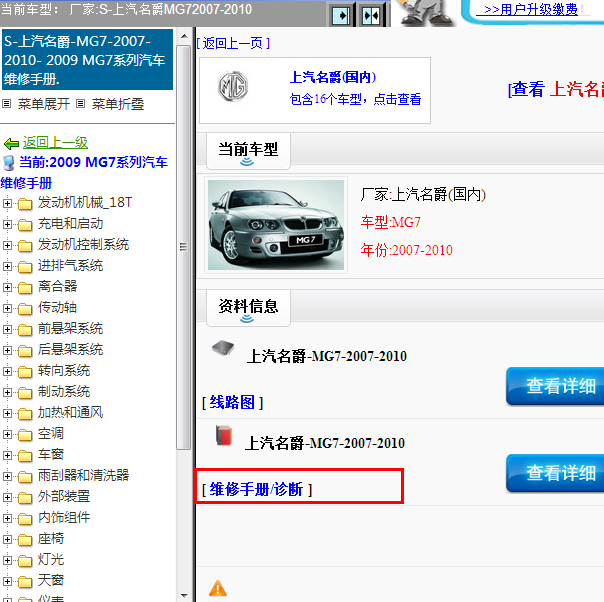Click the folder icon for 离合器
This screenshot has width=604, height=602.
pyautogui.click(x=25, y=287)
